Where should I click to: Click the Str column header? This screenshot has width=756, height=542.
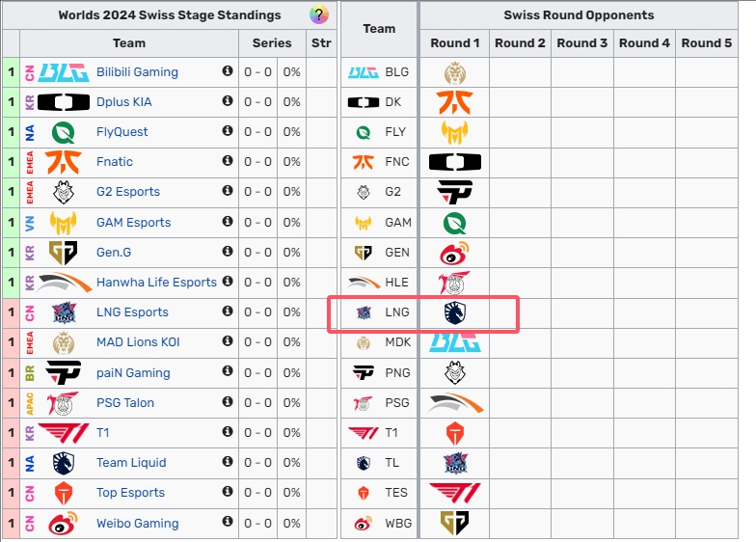(322, 43)
